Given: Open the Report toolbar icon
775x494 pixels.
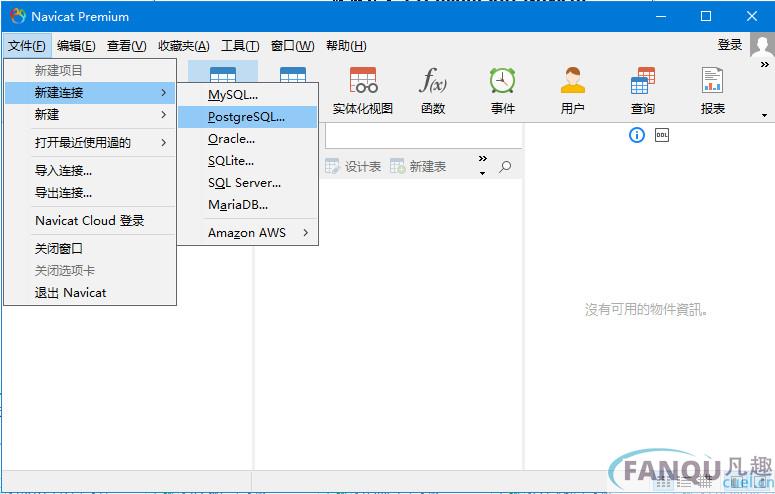Looking at the screenshot, I should [712, 90].
